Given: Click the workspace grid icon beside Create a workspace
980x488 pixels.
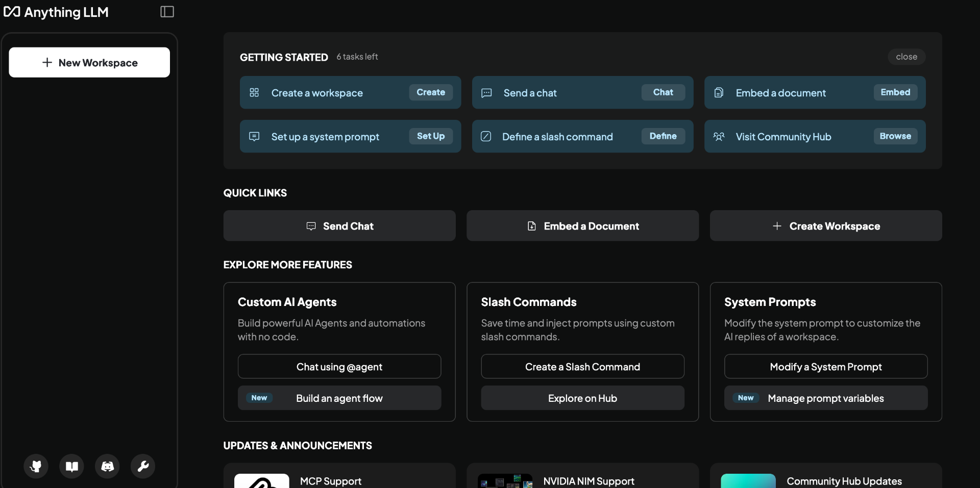Looking at the screenshot, I should (x=254, y=92).
